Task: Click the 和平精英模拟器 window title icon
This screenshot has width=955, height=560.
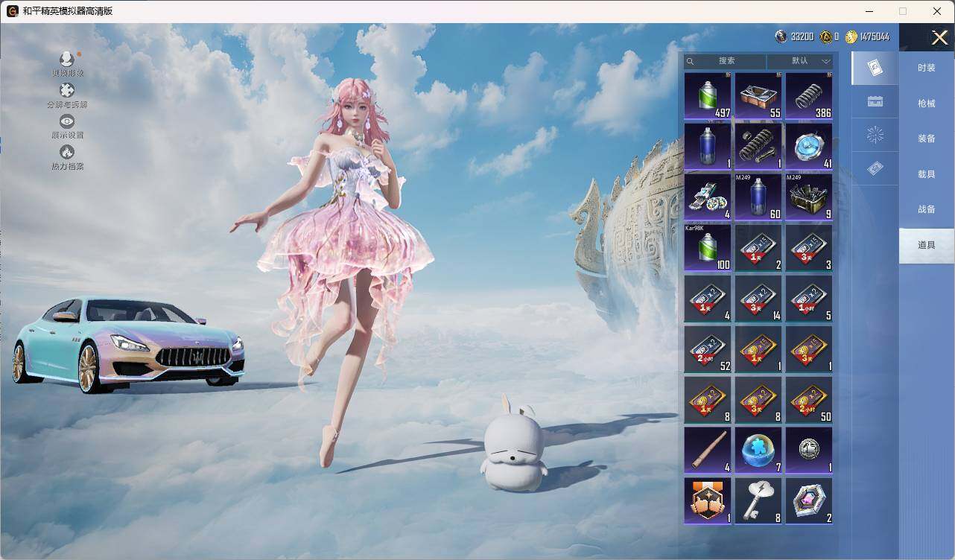Action: pyautogui.click(x=13, y=11)
